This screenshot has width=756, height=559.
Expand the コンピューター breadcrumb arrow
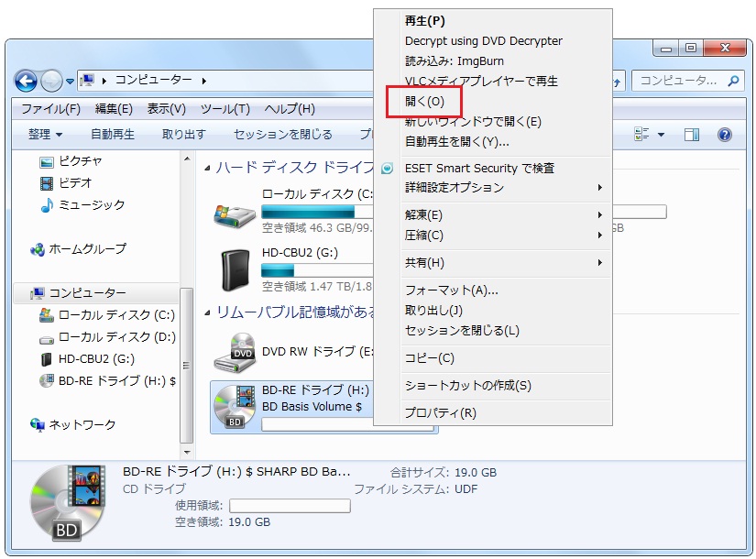pos(204,81)
